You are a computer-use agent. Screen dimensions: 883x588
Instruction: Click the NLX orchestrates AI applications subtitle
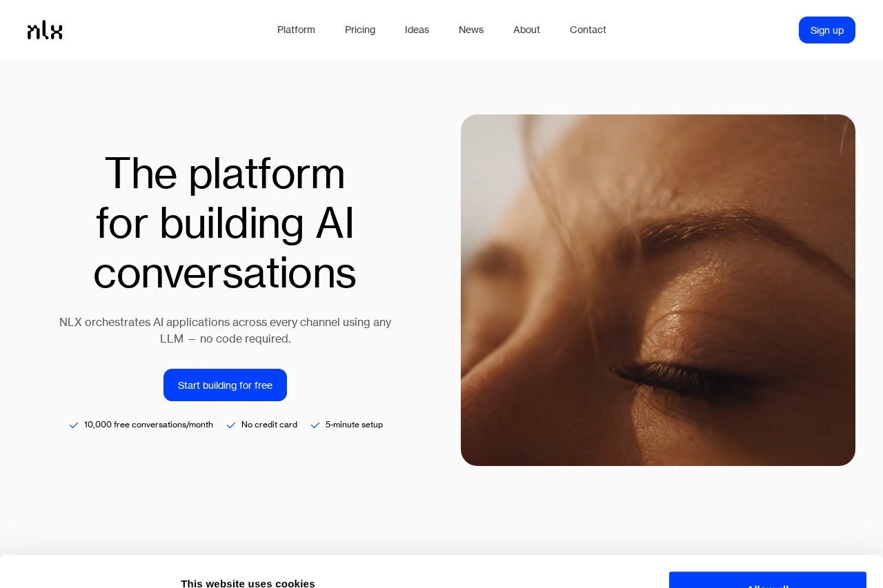tap(225, 330)
